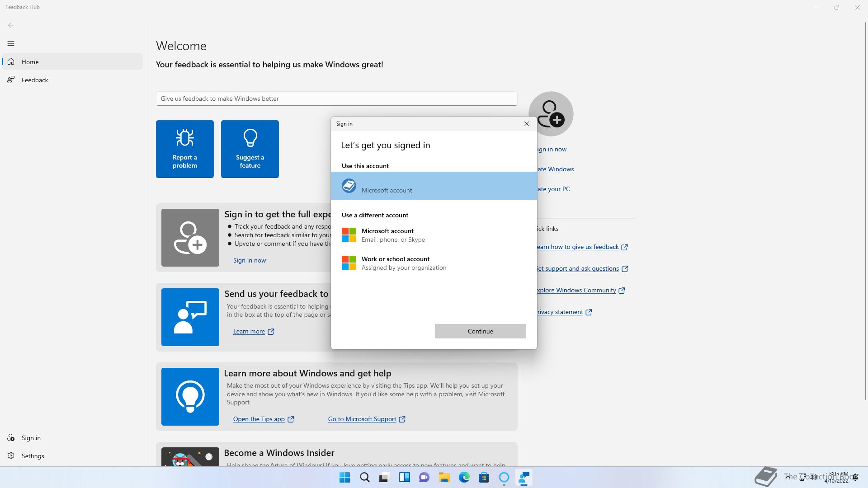Open the Home navigation item
Viewport: 868px width, 488px height.
[x=72, y=61]
